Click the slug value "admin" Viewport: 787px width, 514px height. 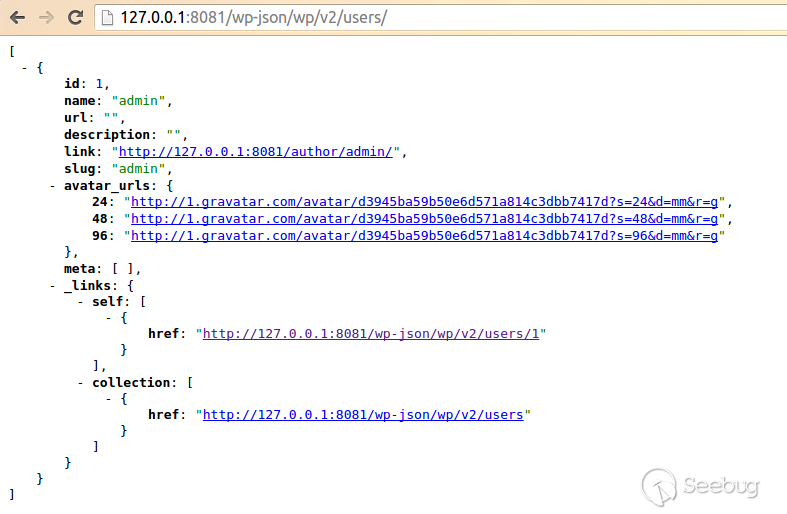coord(138,169)
